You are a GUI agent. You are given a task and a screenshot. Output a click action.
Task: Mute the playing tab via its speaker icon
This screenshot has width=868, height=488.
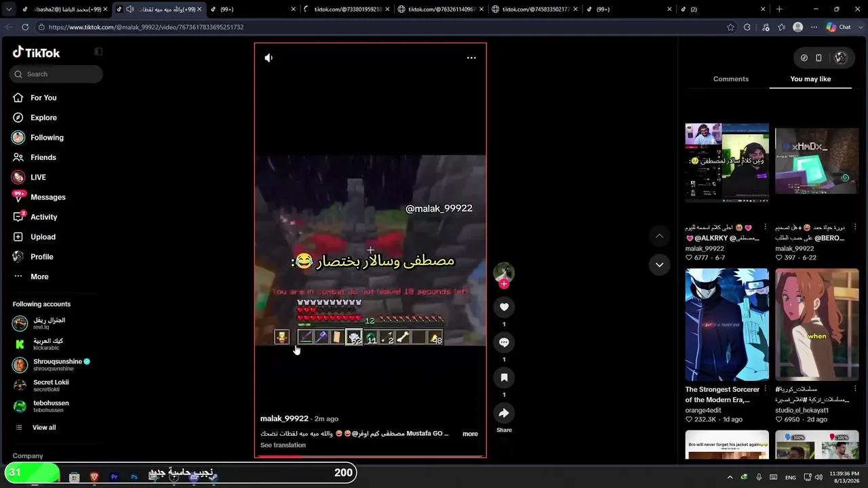pyautogui.click(x=130, y=9)
